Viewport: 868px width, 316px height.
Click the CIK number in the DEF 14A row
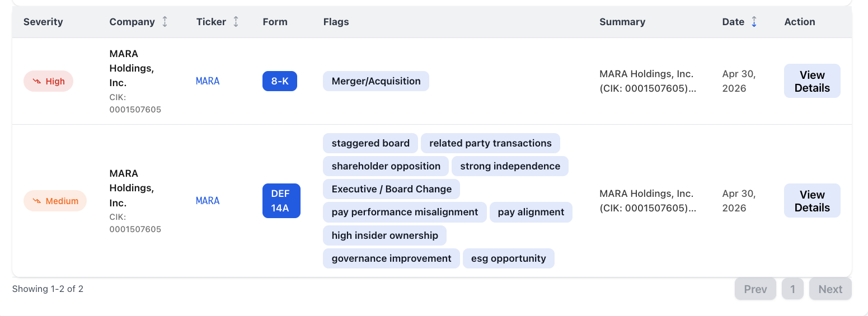tap(135, 223)
